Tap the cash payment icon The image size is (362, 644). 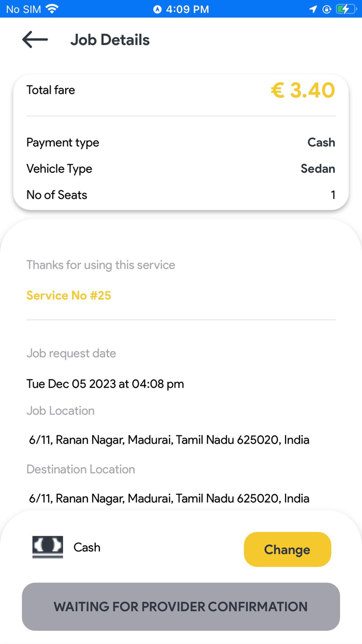pyautogui.click(x=47, y=547)
